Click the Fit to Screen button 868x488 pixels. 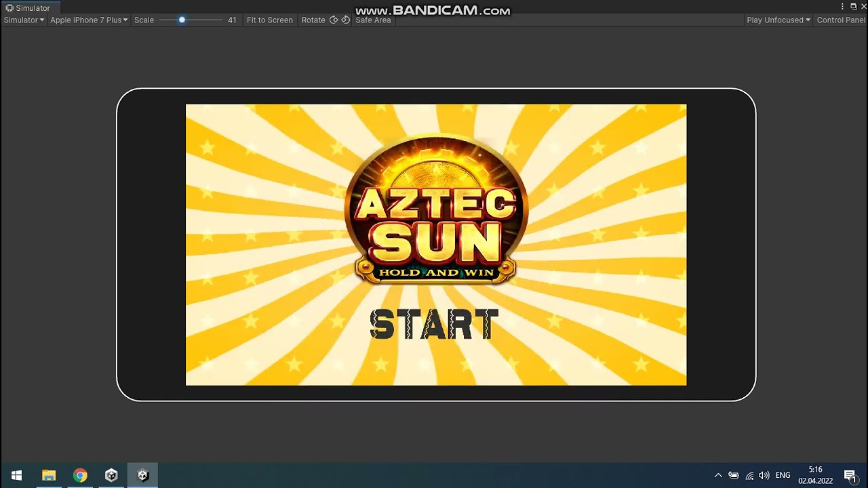click(270, 20)
